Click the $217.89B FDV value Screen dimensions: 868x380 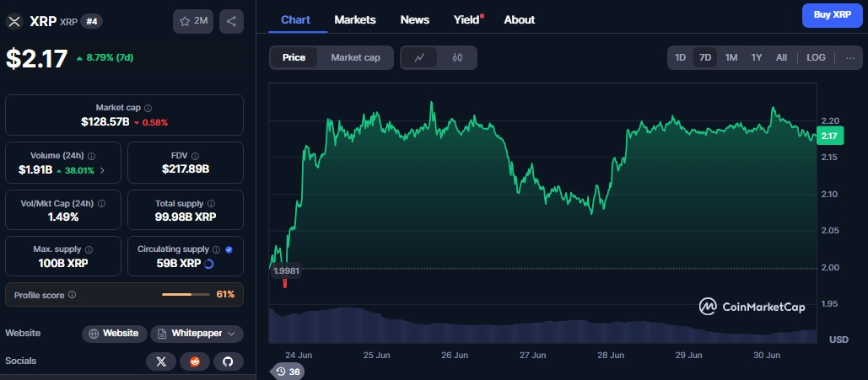pos(186,170)
